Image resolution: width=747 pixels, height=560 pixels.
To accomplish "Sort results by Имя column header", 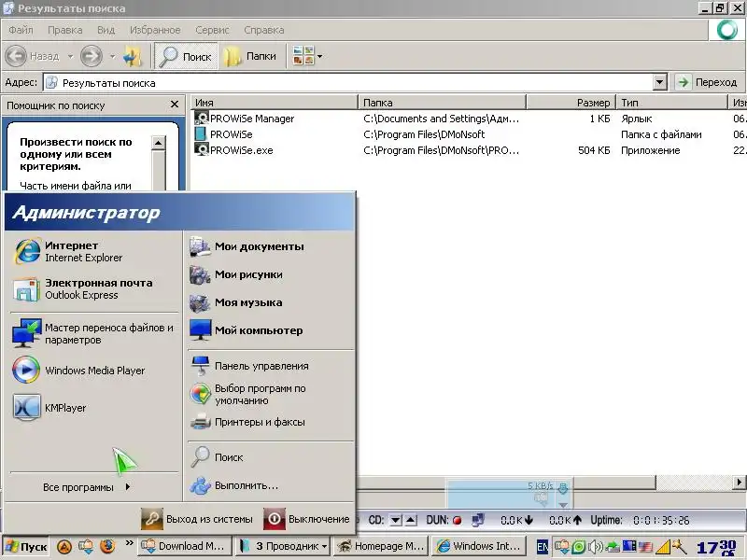I will (275, 103).
